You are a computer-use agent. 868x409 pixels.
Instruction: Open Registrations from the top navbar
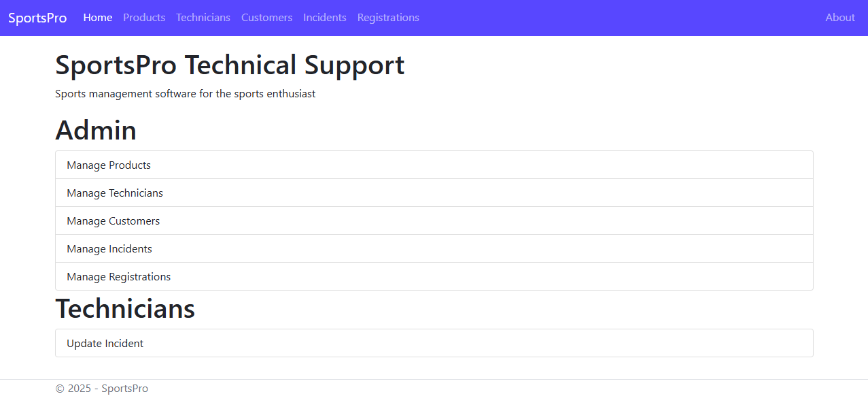388,18
